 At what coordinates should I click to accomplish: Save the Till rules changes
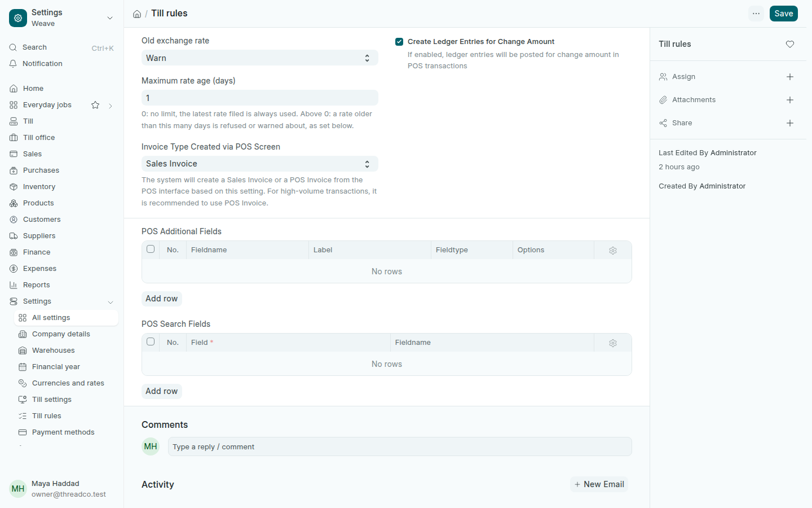(784, 14)
